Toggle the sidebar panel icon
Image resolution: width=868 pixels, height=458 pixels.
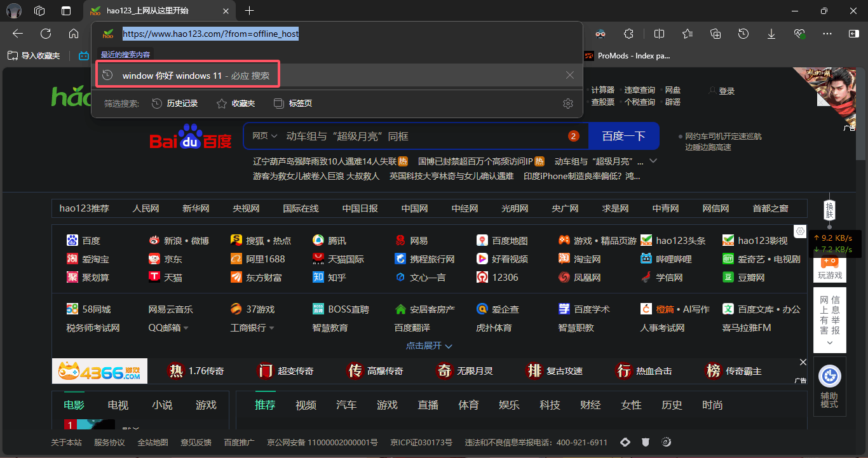tap(855, 34)
